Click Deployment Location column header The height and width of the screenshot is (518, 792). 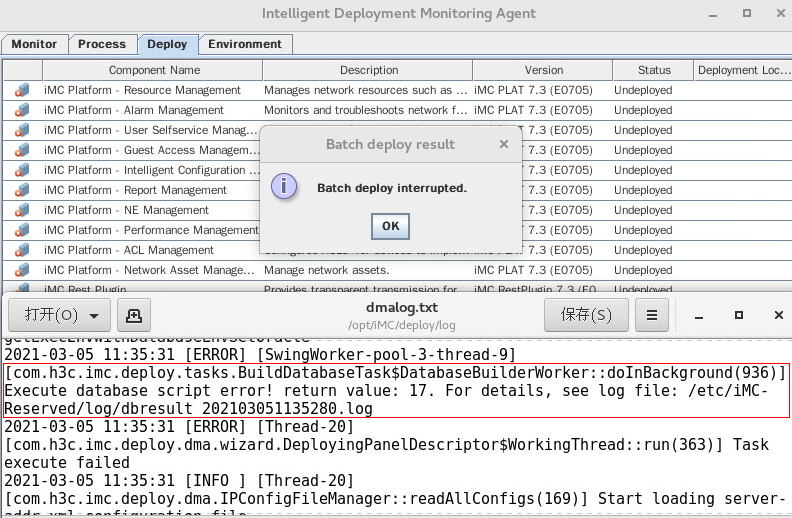[743, 70]
